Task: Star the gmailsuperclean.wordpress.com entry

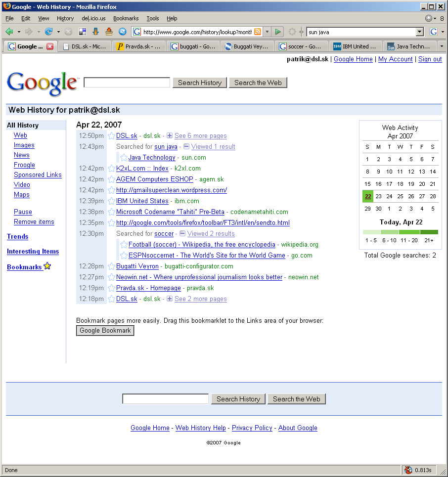Action: point(111,190)
